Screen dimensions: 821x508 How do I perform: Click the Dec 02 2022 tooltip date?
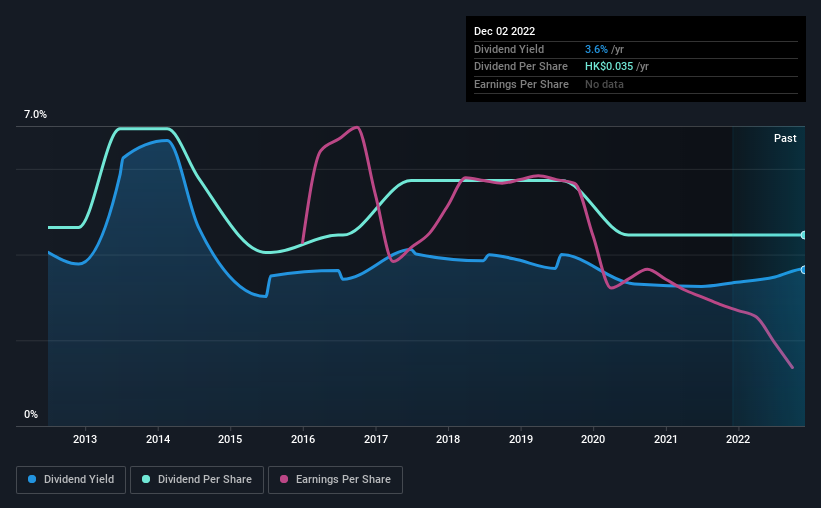tap(504, 31)
